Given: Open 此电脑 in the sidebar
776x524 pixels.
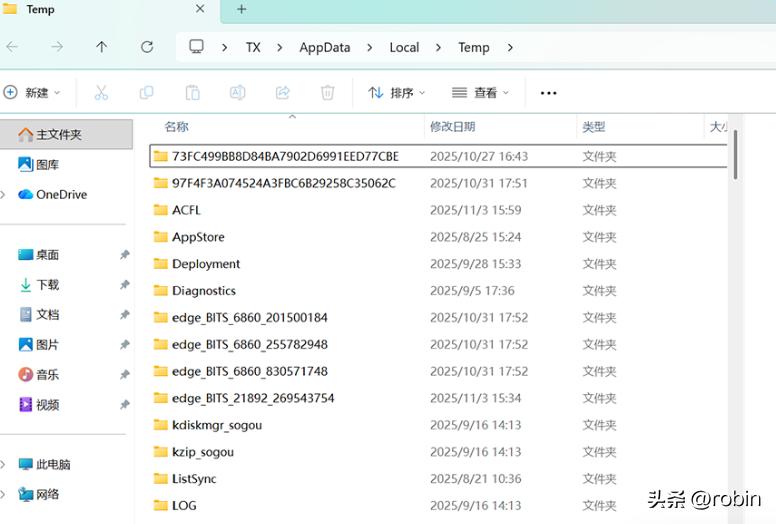Looking at the screenshot, I should [x=44, y=464].
